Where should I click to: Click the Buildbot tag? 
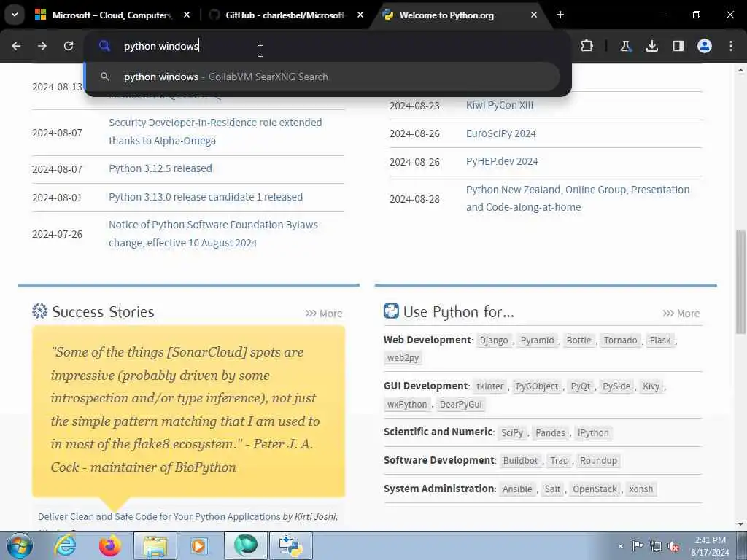point(520,461)
